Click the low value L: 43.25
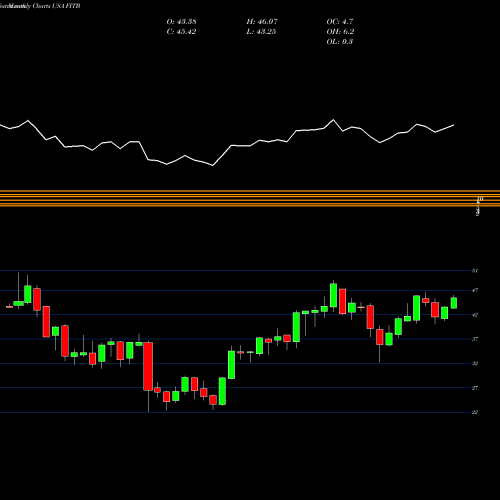 coord(261,32)
